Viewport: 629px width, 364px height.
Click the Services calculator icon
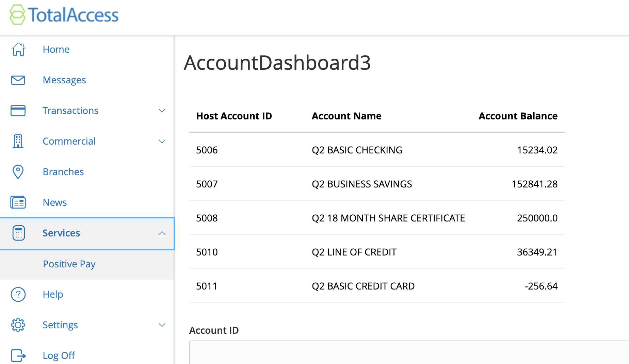coord(18,233)
